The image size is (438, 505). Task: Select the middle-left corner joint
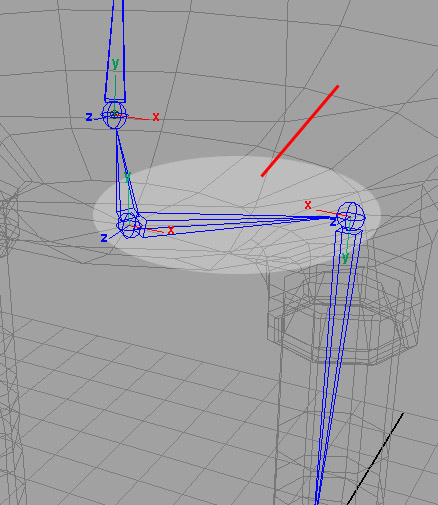tap(127, 225)
